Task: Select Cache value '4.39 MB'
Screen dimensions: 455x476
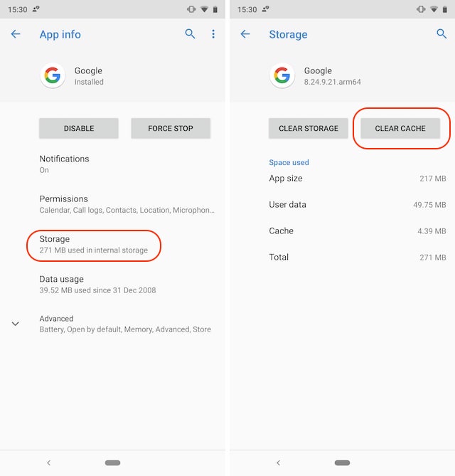Action: (432, 231)
